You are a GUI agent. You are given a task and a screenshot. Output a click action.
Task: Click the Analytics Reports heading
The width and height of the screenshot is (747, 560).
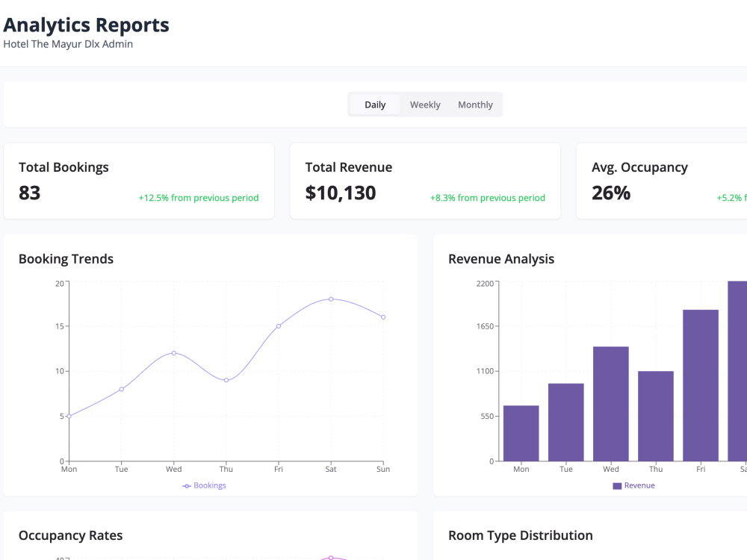86,25
